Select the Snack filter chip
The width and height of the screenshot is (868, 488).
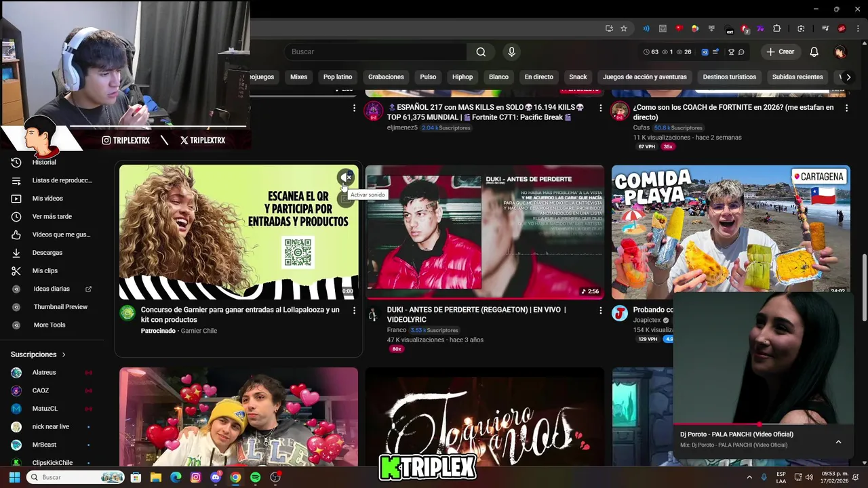click(x=578, y=77)
